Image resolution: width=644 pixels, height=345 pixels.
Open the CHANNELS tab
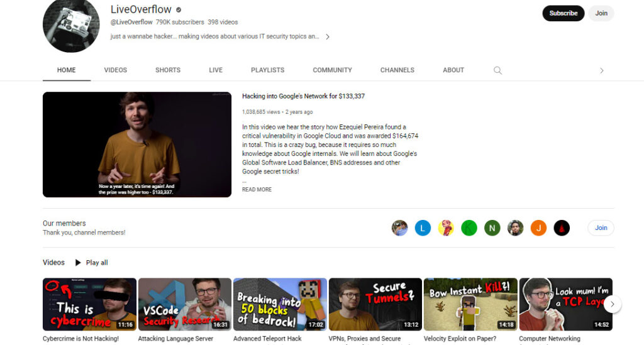[x=397, y=70]
